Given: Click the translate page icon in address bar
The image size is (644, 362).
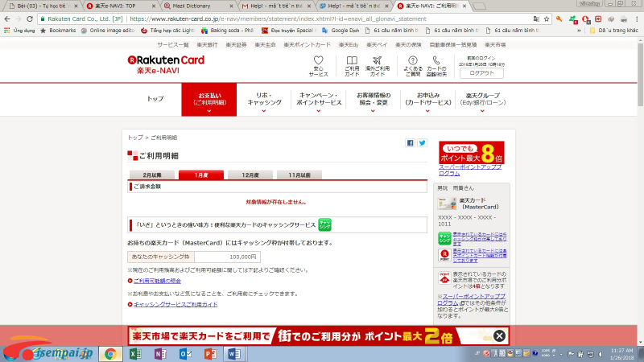Looking at the screenshot, I should pyautogui.click(x=536, y=19).
